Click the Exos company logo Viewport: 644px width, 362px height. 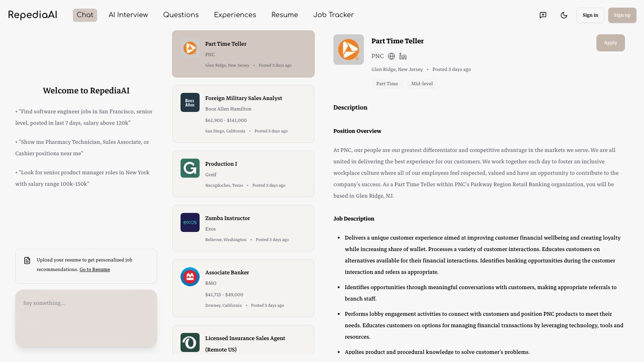pos(190,222)
